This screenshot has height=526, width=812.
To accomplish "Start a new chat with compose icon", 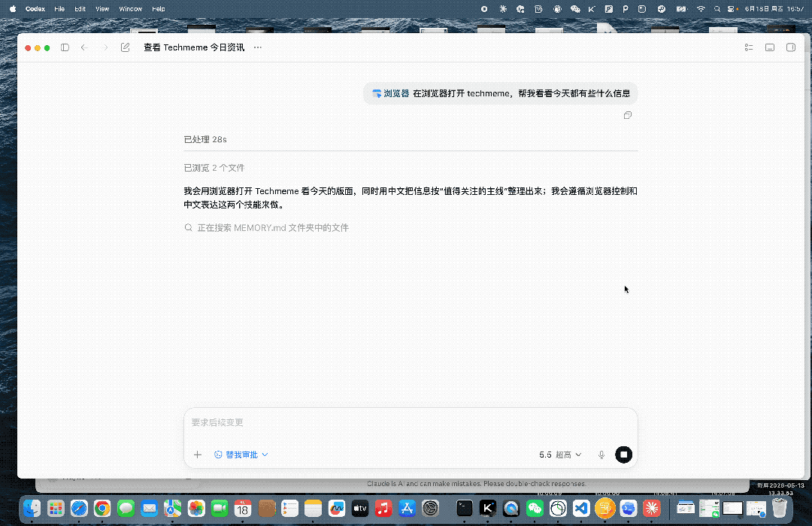I will pyautogui.click(x=126, y=47).
